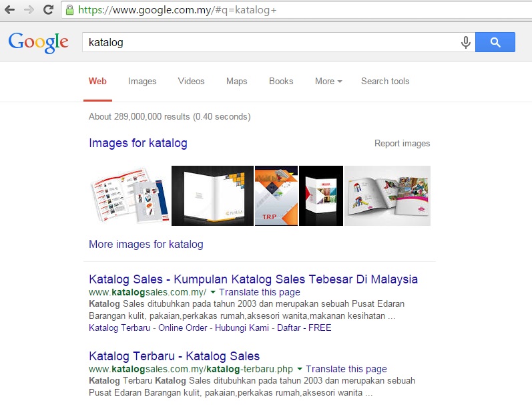Viewport: 532px width, 405px height.
Task: Click the www.katalogsales.com.my/katalog-terbaru.php URL
Action: tap(191, 369)
